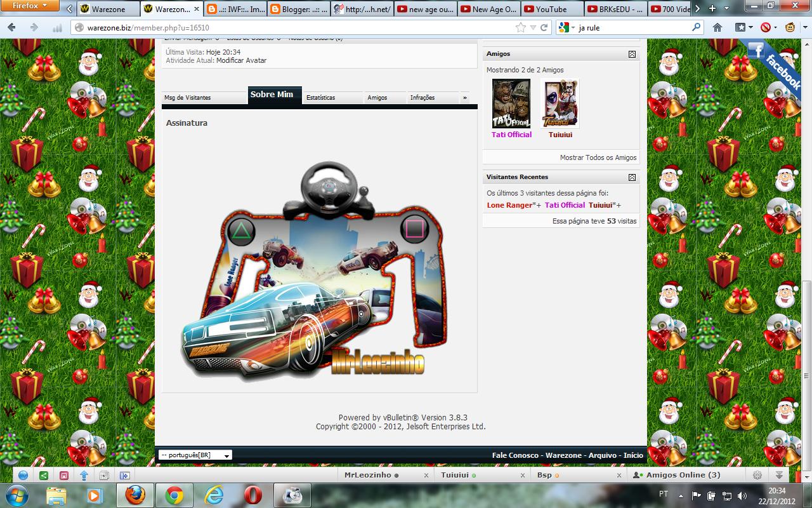Click the volume speaker tray icon

(x=742, y=495)
